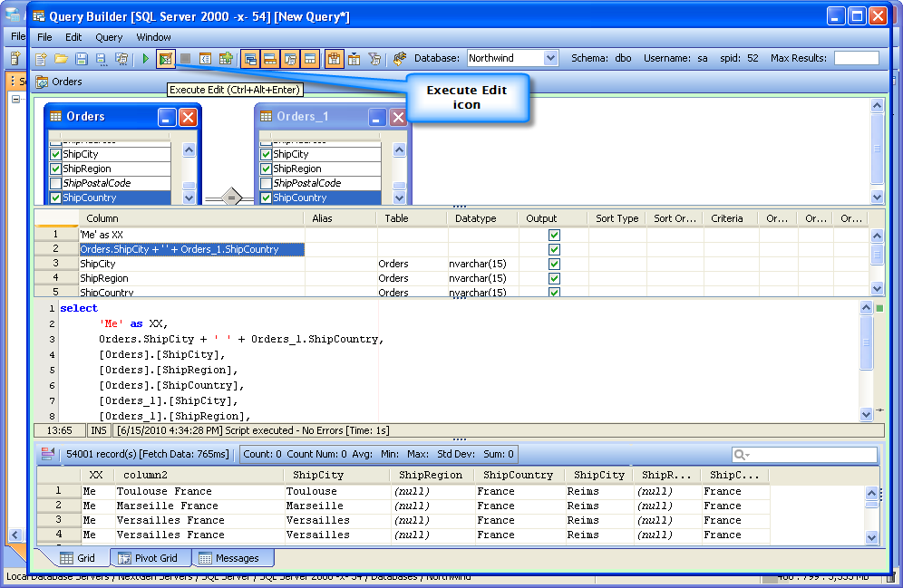The height and width of the screenshot is (588, 903).
Task: Click the funnel filter toolbar icon
Action: [374, 59]
